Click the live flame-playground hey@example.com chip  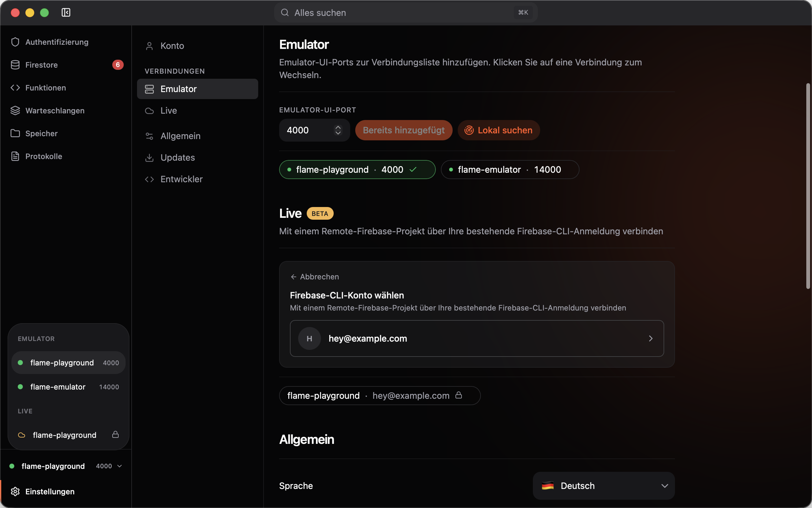pyautogui.click(x=380, y=396)
